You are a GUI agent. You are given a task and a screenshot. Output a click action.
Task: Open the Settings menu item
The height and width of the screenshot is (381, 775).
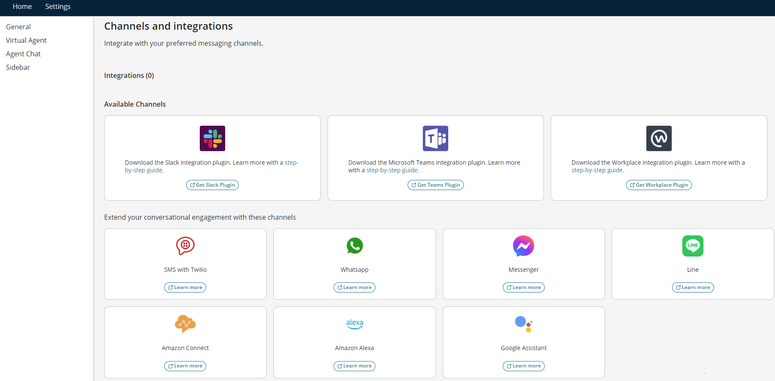click(58, 7)
